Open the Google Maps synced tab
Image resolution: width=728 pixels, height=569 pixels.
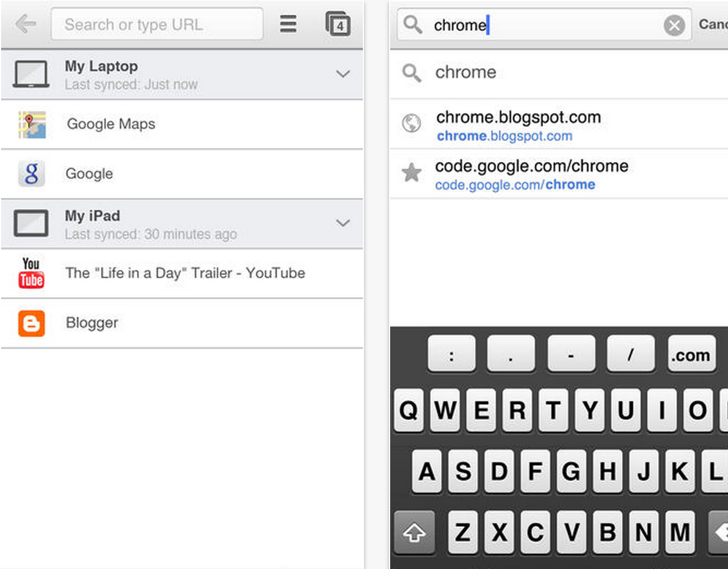(x=182, y=124)
